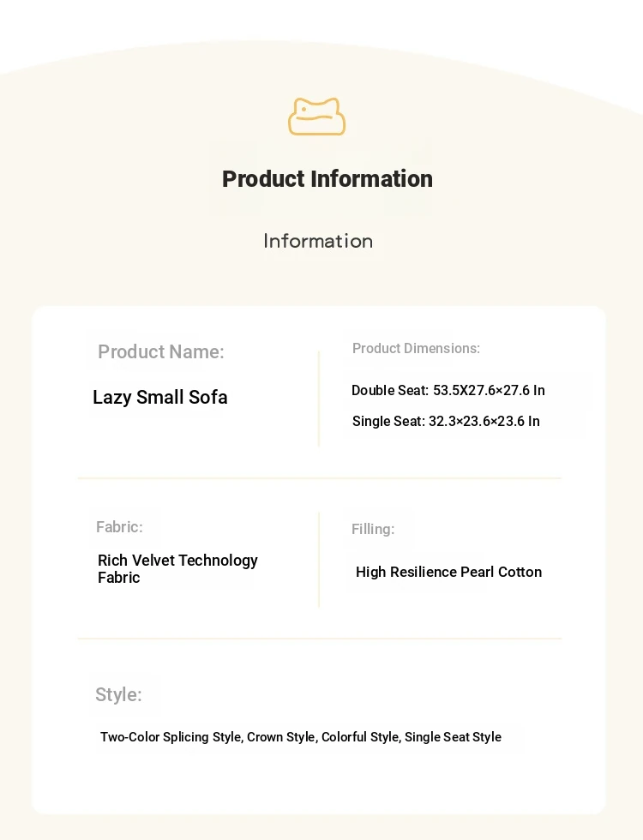Select the High Resilience Pearl Cotton text
Screen dimensions: 643x840
pos(448,572)
